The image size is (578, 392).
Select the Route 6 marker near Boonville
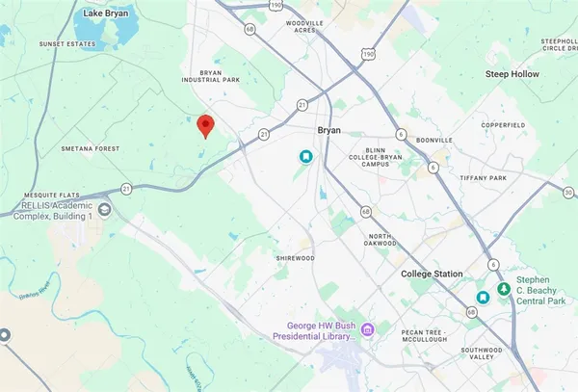[401, 135]
